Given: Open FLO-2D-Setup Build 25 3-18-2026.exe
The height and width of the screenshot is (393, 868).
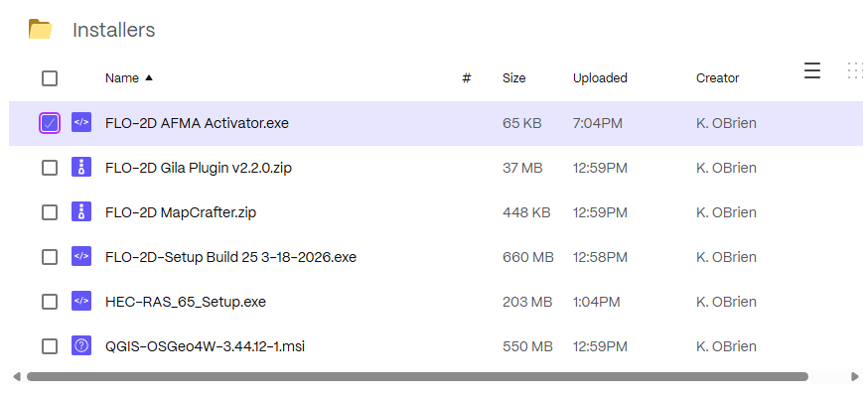Looking at the screenshot, I should point(230,257).
